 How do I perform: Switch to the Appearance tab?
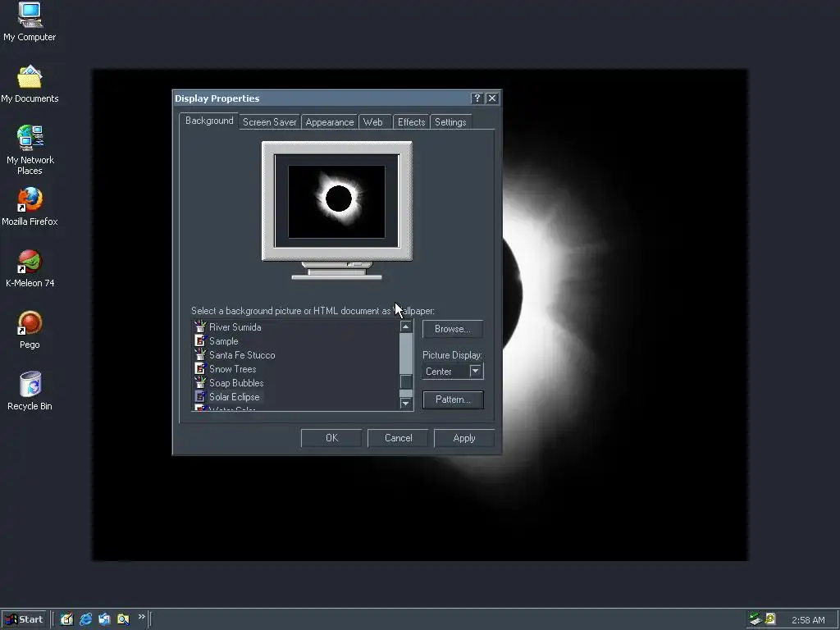[330, 122]
